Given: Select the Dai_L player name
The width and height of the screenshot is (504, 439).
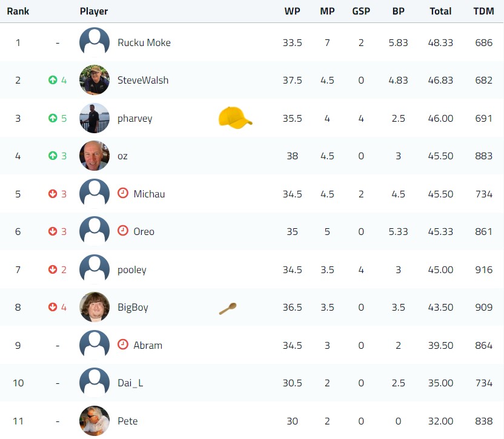Looking at the screenshot, I should pos(130,383).
